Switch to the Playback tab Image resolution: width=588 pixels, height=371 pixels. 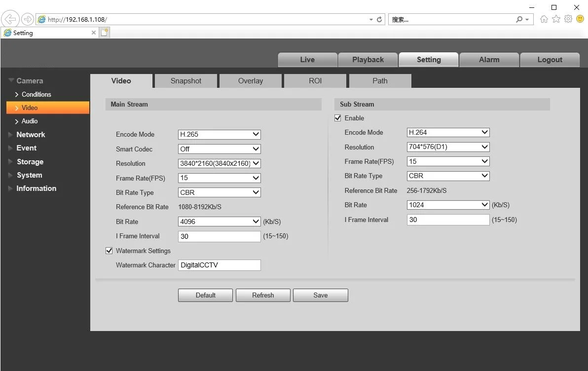click(368, 60)
